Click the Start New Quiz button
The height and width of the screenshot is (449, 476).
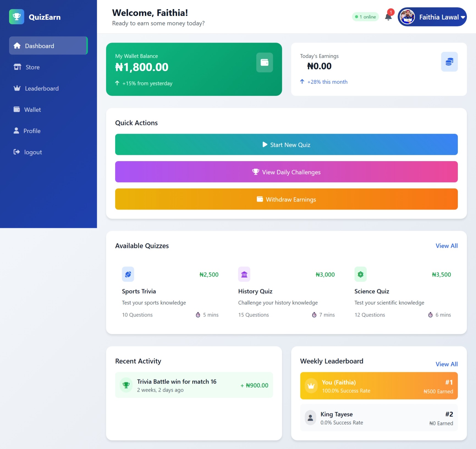tap(286, 145)
